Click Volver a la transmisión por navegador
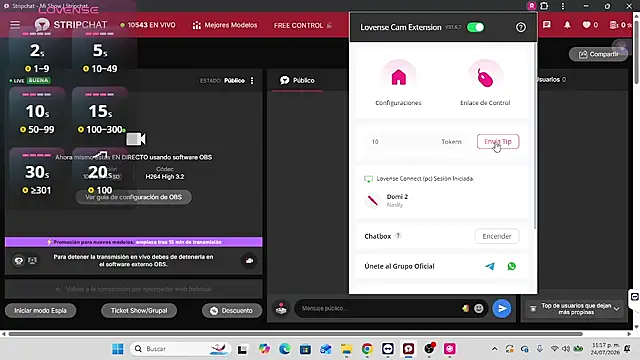640x360 pixels. pyautogui.click(x=134, y=289)
